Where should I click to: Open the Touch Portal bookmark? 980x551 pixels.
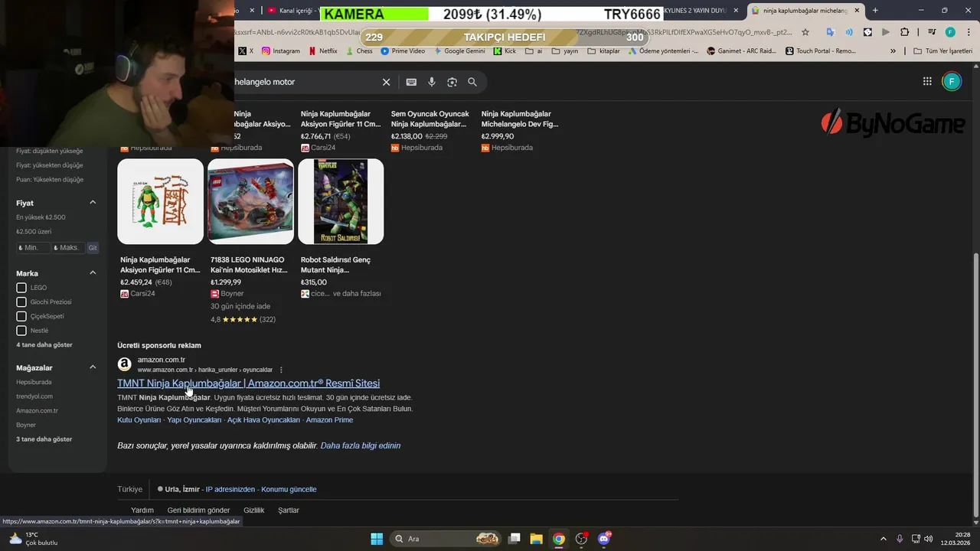[821, 51]
